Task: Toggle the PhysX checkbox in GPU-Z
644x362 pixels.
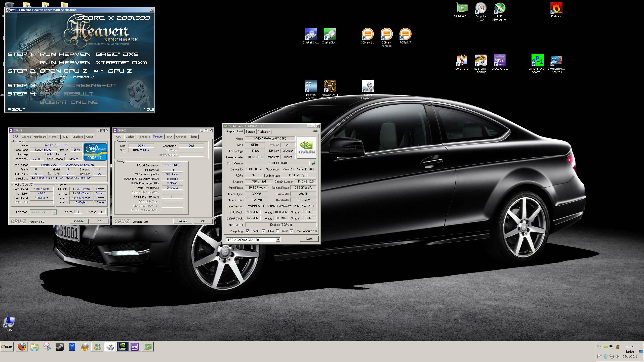Action: pyautogui.click(x=277, y=231)
